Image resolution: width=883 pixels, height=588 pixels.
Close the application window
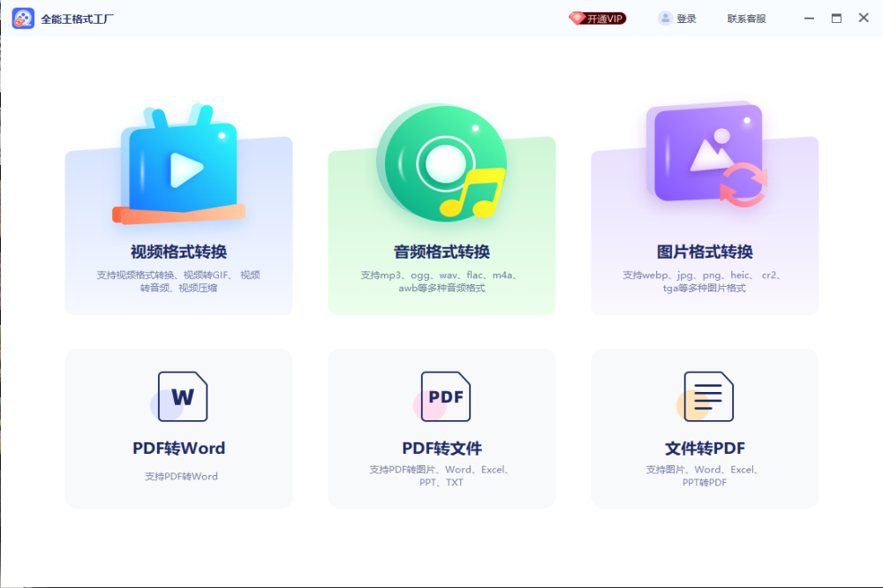point(864,18)
